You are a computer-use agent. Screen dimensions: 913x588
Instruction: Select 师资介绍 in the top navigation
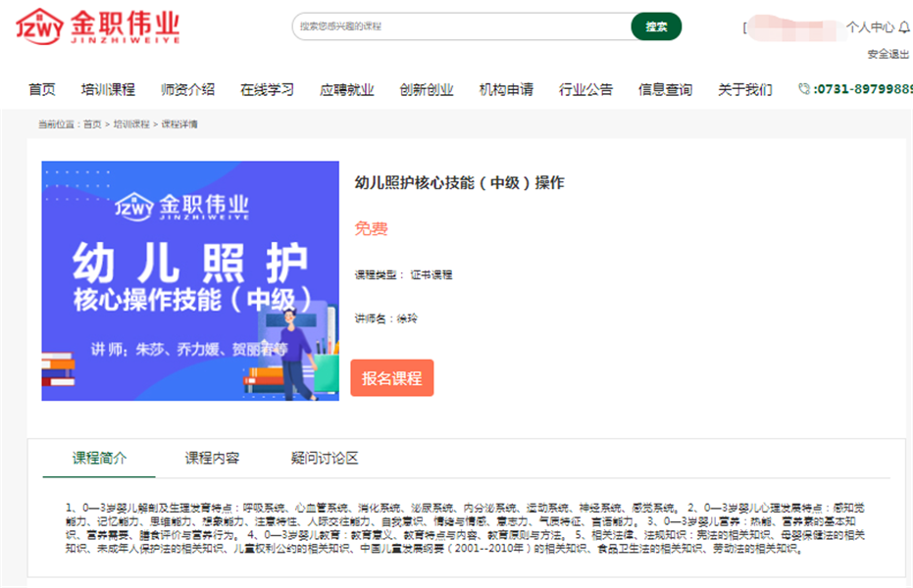point(187,89)
